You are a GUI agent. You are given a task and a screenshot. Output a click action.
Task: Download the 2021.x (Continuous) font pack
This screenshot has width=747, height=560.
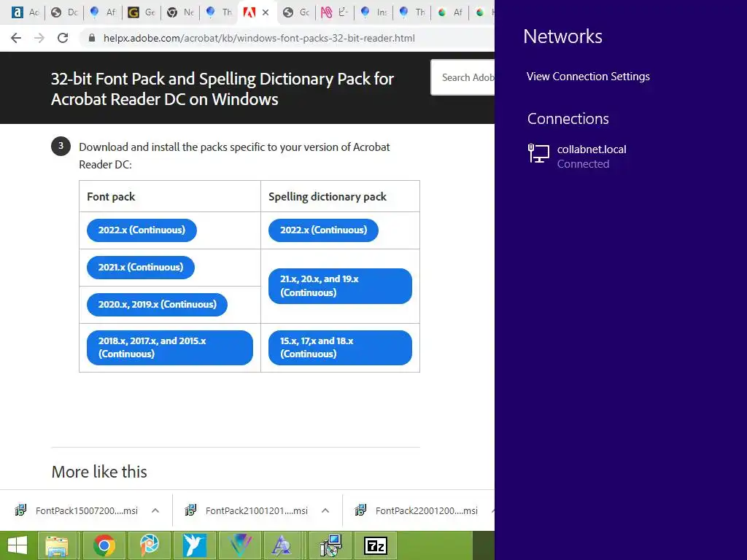[141, 267]
